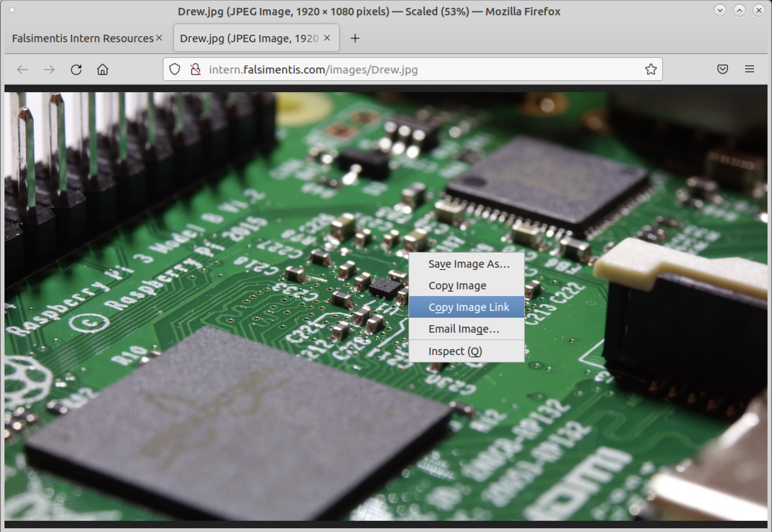View insecure connection padlock info
This screenshot has width=772, height=532.
pyautogui.click(x=195, y=69)
